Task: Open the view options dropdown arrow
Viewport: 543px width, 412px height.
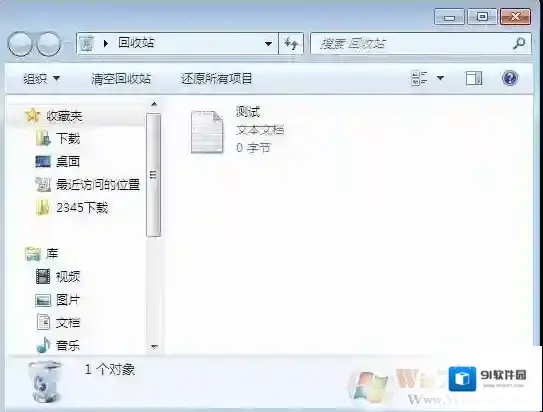Action: (440, 78)
